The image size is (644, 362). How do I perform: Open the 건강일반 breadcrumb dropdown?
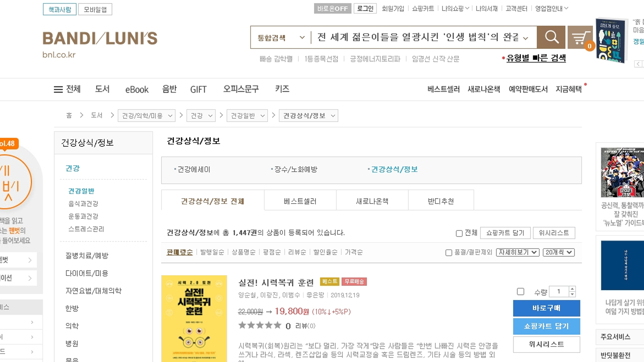click(x=247, y=116)
